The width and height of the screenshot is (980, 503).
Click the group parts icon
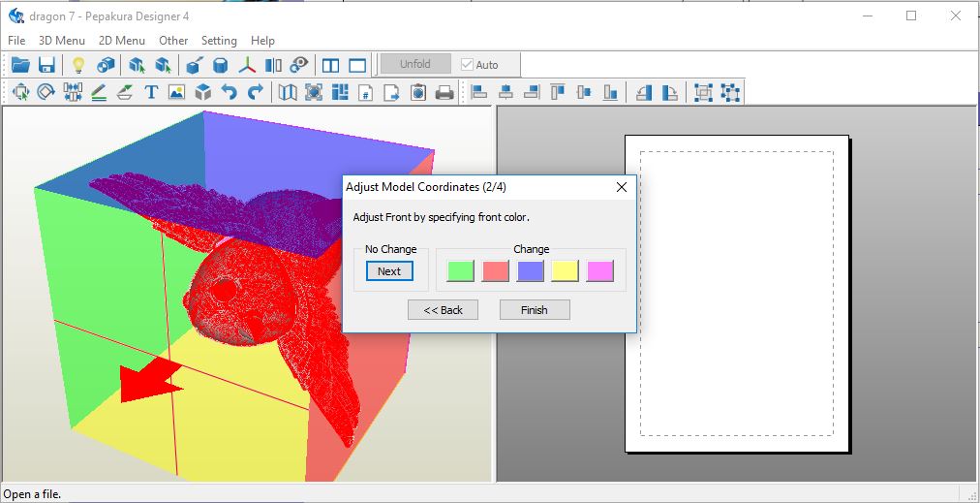pyautogui.click(x=704, y=93)
